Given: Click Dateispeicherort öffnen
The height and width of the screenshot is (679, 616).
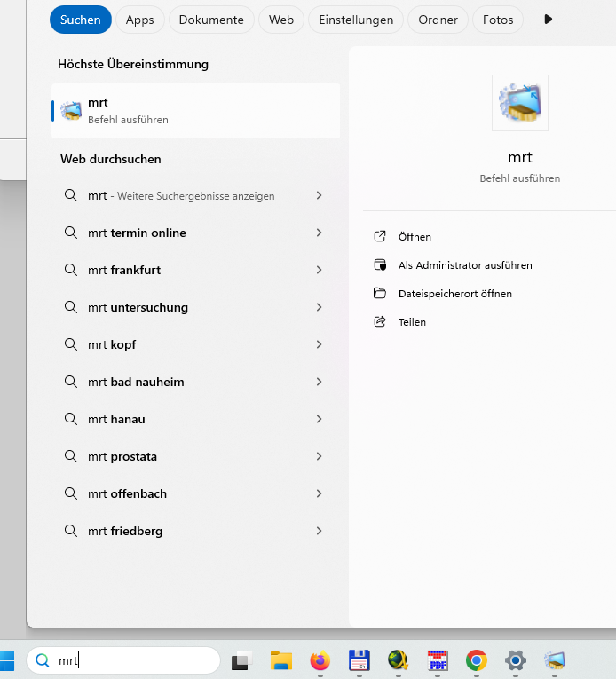Looking at the screenshot, I should pyautogui.click(x=454, y=294).
